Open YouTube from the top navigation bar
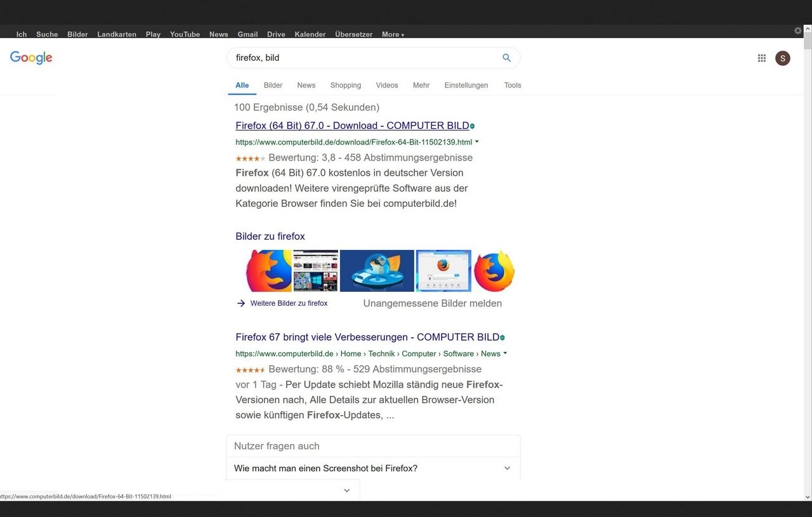Image resolution: width=812 pixels, height=517 pixels. point(185,34)
